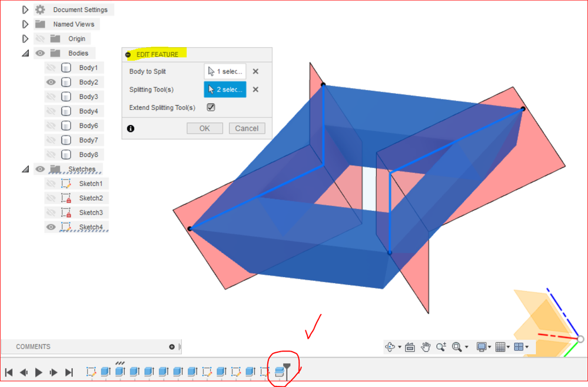Confirm the split with OK
Screen dimensions: 588x387
pos(205,128)
